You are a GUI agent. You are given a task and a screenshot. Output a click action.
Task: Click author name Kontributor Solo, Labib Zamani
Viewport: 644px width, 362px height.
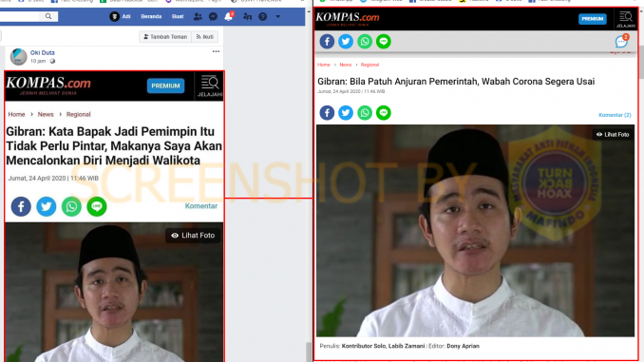point(383,346)
